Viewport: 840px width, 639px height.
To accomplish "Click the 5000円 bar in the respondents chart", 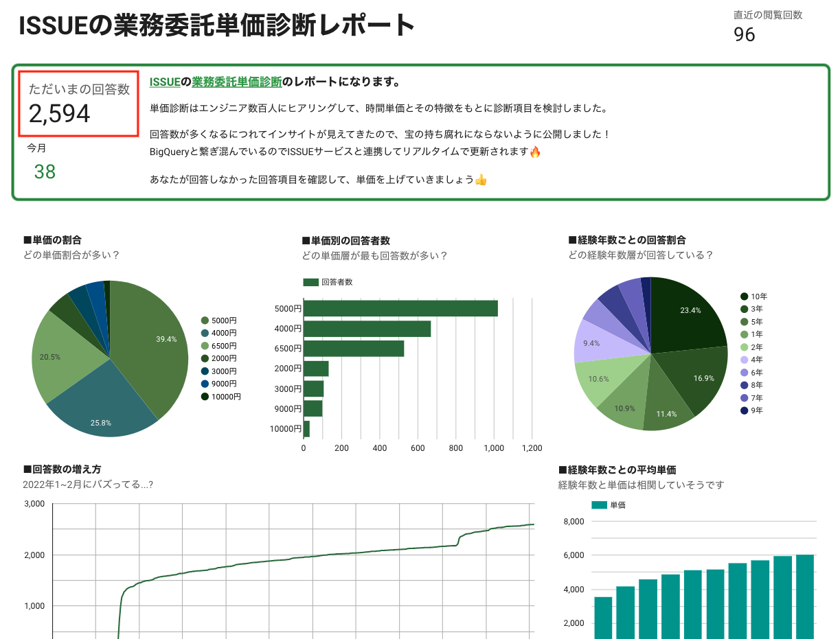I will (400, 309).
